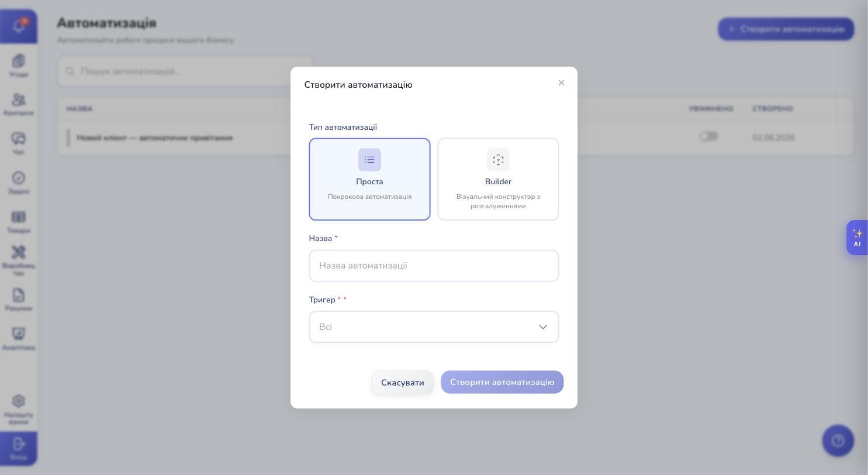Click background Створити автоматизацію header button
The width and height of the screenshot is (868, 475).
click(786, 29)
